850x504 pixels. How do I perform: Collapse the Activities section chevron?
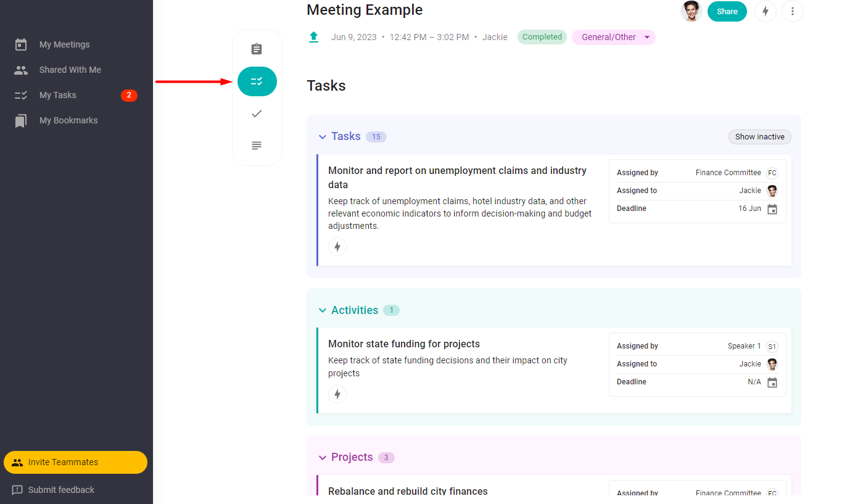point(322,310)
